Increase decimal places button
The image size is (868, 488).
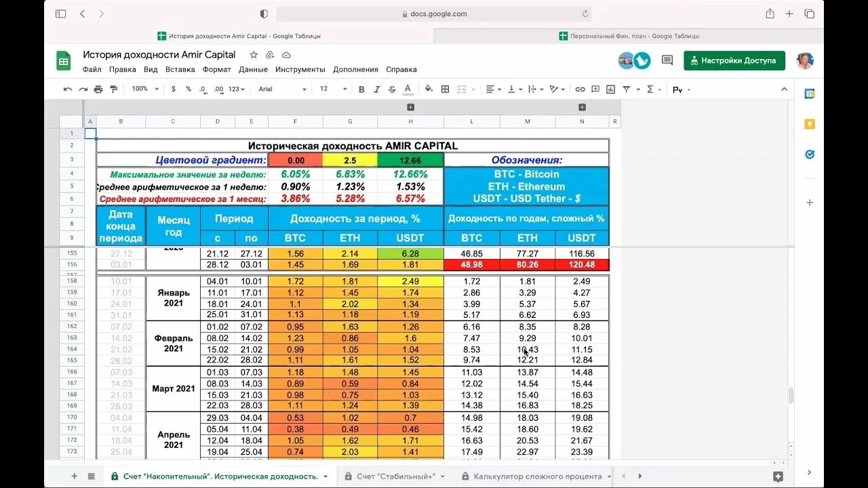[x=218, y=89]
